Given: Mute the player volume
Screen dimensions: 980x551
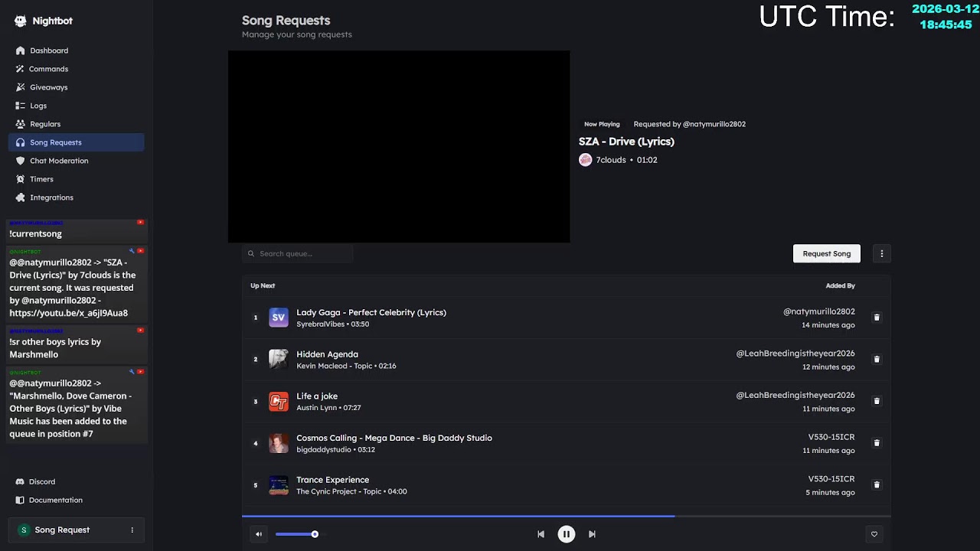Looking at the screenshot, I should click(259, 534).
